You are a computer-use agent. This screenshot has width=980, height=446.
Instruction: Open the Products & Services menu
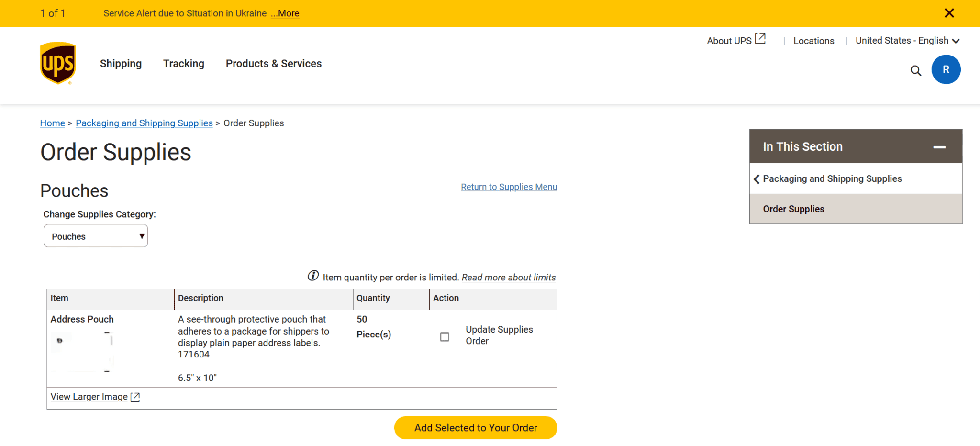pos(273,63)
